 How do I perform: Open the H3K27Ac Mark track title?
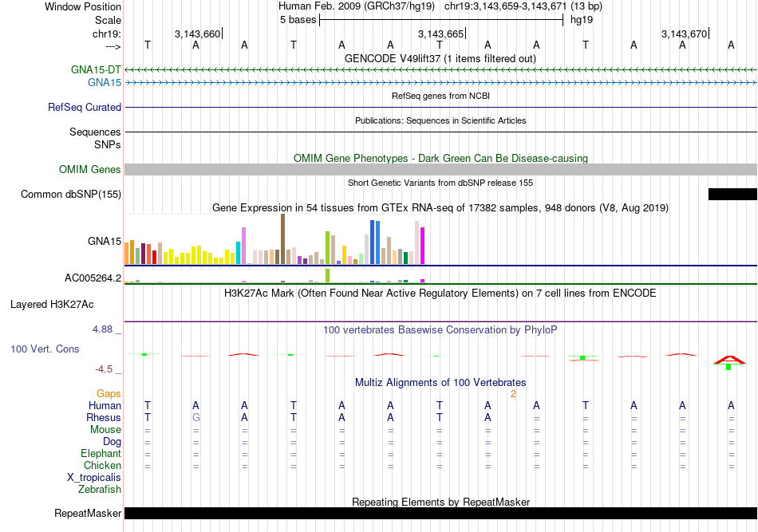point(440,294)
